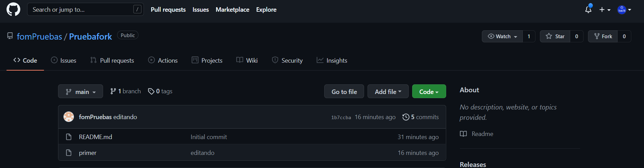Open README.md file
The image size is (644, 168).
pos(95,137)
